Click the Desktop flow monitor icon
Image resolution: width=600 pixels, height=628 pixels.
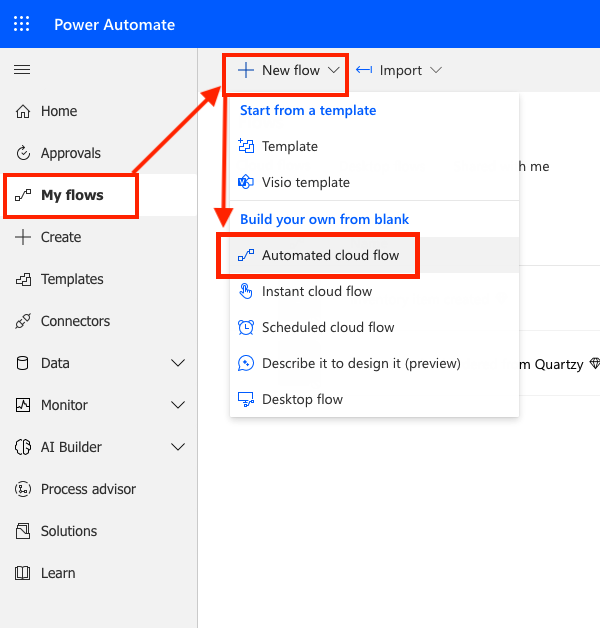246,399
